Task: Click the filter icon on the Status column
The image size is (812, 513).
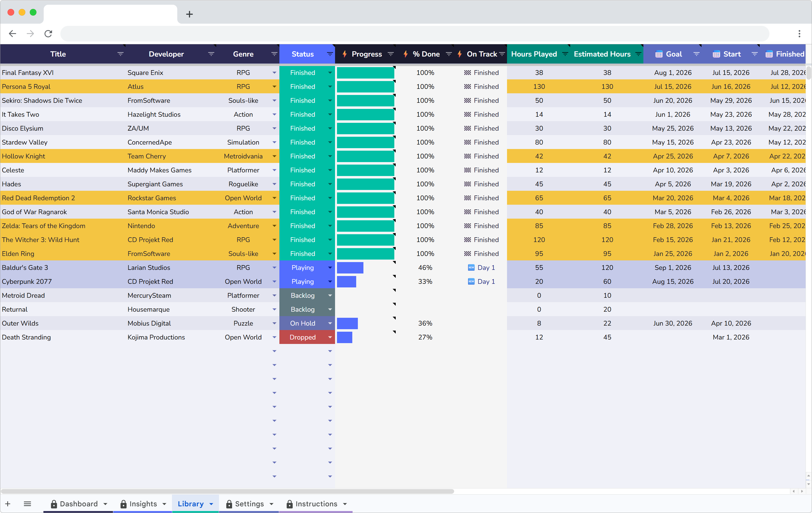Action: pyautogui.click(x=329, y=54)
